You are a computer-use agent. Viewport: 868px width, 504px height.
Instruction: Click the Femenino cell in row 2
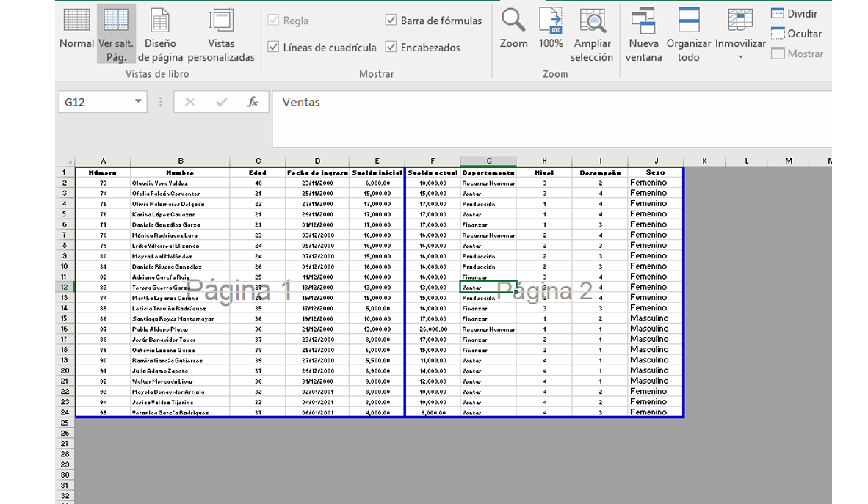coord(656,183)
